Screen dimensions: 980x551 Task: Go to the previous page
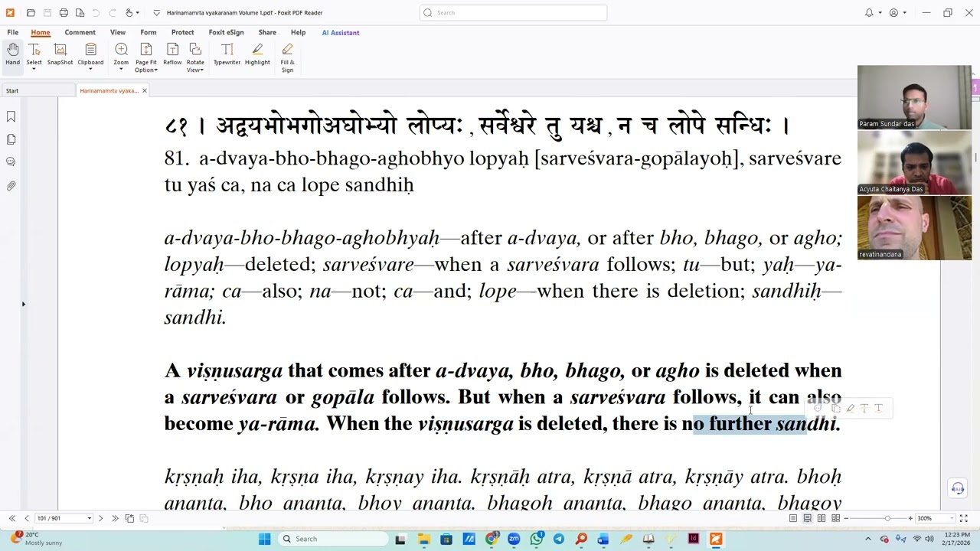[27, 518]
